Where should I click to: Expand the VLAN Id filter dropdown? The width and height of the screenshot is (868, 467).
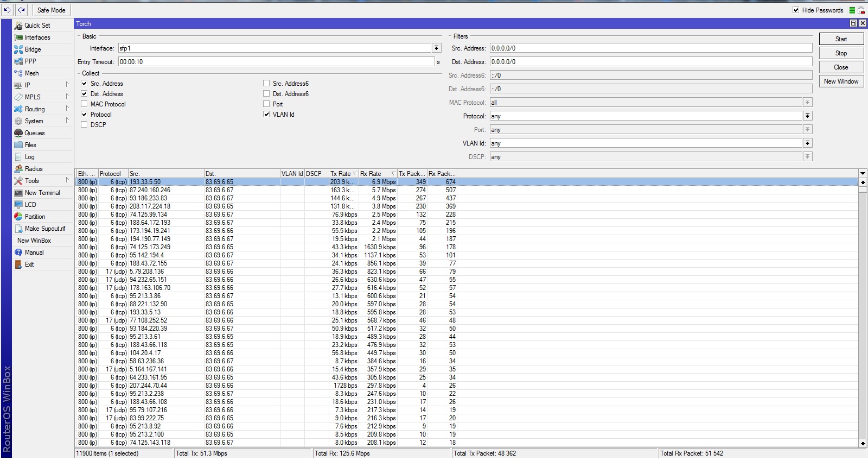click(x=807, y=143)
